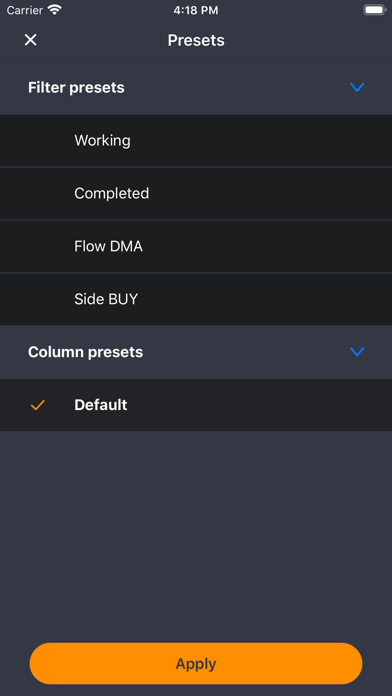Collapse the Filter presets chevron
392x696 pixels.
pyautogui.click(x=357, y=87)
